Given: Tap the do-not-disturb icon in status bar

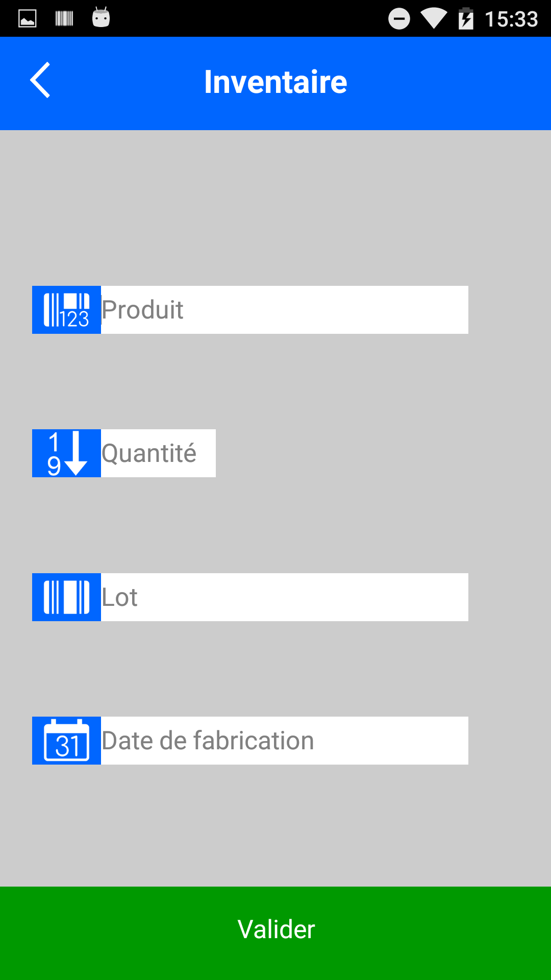Looking at the screenshot, I should pos(399,19).
